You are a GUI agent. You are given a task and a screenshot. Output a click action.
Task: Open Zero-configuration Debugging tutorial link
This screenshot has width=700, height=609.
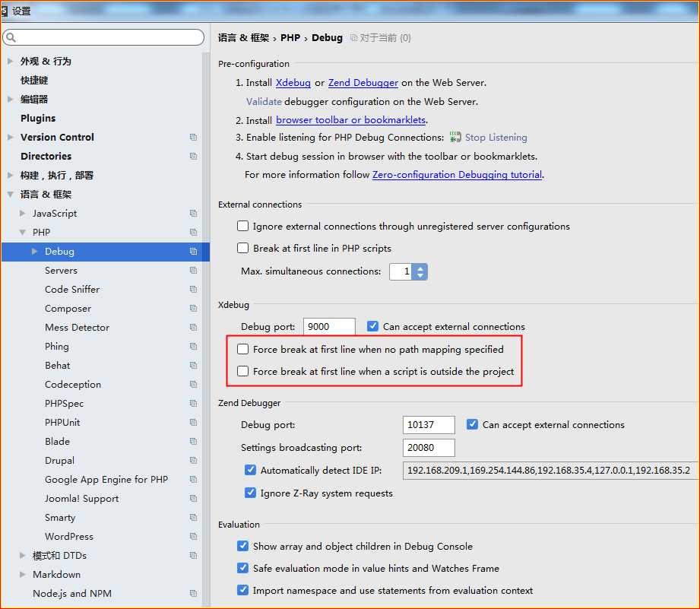pos(457,175)
